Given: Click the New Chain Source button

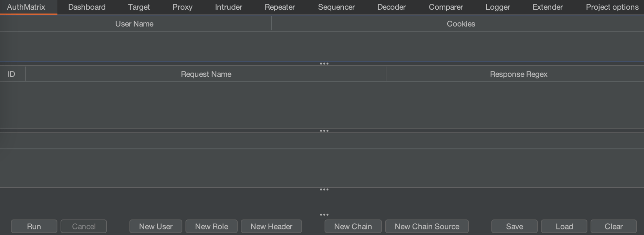Looking at the screenshot, I should tap(427, 226).
